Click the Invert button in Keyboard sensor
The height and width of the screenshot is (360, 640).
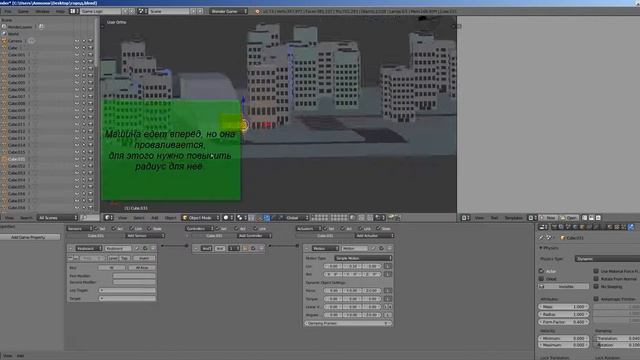click(143, 258)
